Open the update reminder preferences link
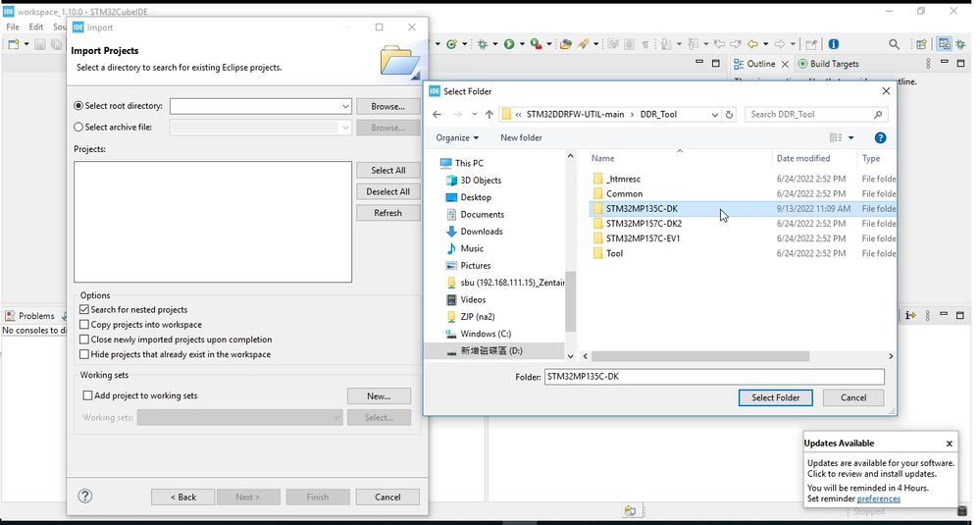This screenshot has width=980, height=525. [x=878, y=499]
